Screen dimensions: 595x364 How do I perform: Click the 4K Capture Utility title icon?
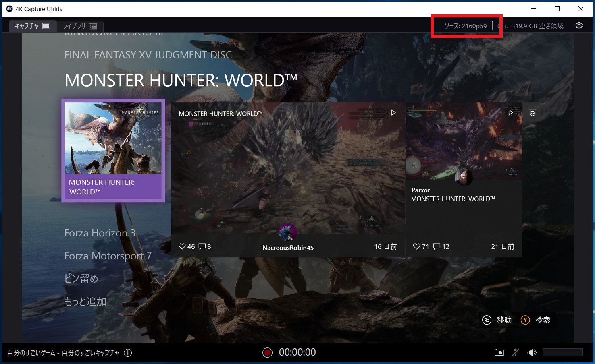10,9
